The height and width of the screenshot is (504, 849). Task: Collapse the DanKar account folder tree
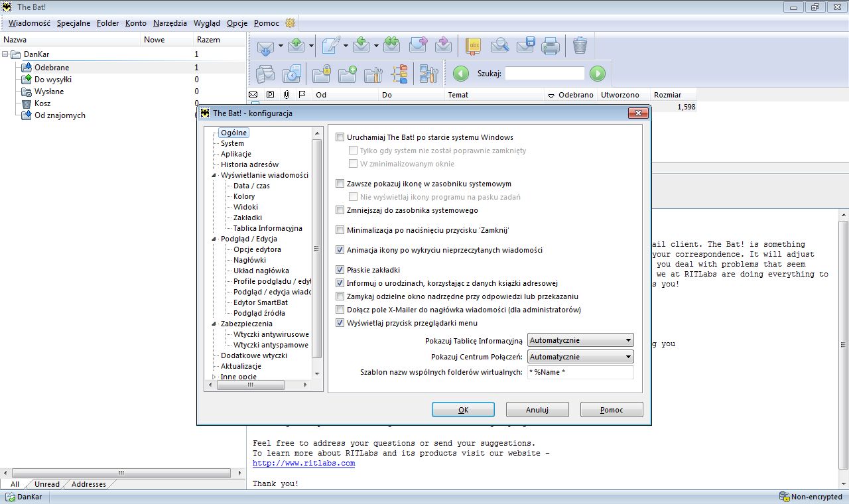click(6, 54)
